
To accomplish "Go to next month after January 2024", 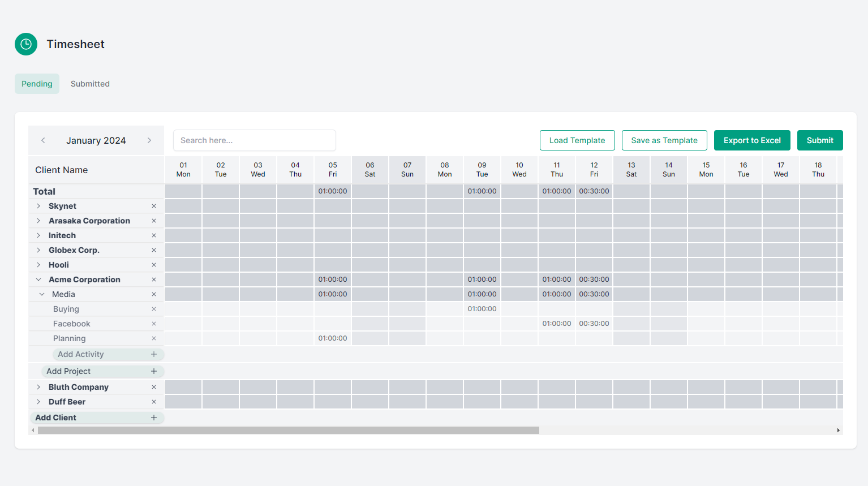I will click(x=149, y=140).
